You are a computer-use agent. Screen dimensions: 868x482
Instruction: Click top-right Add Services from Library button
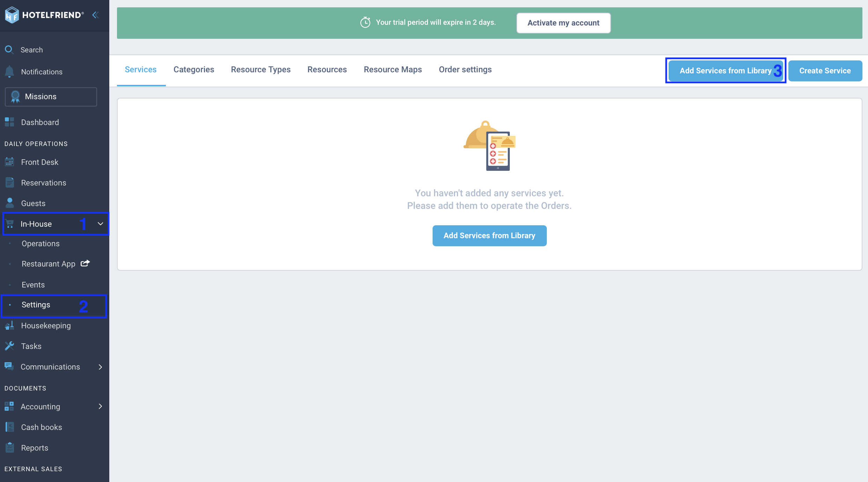(x=726, y=71)
